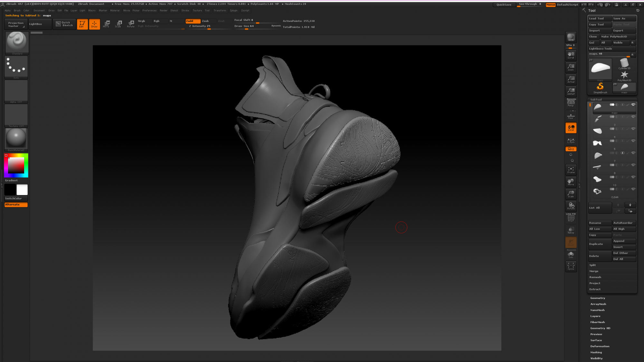Click the Scale icon in top toolbar
Image resolution: width=644 pixels, height=362 pixels.
click(x=118, y=24)
